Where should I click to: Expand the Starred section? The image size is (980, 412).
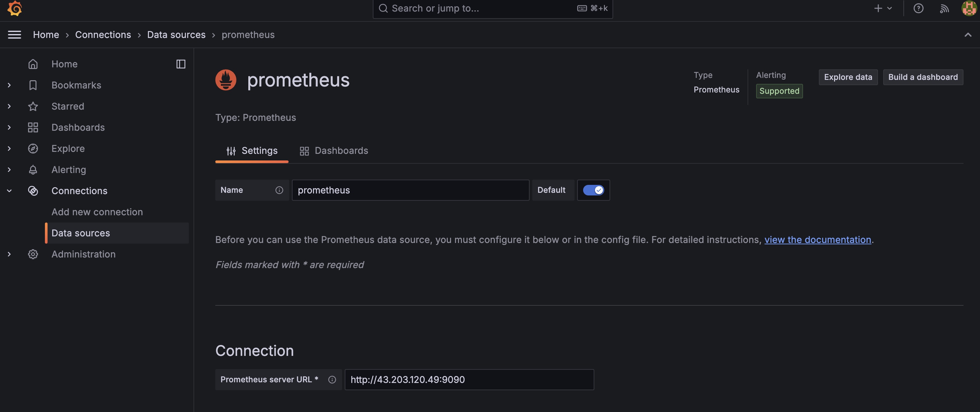(x=9, y=106)
